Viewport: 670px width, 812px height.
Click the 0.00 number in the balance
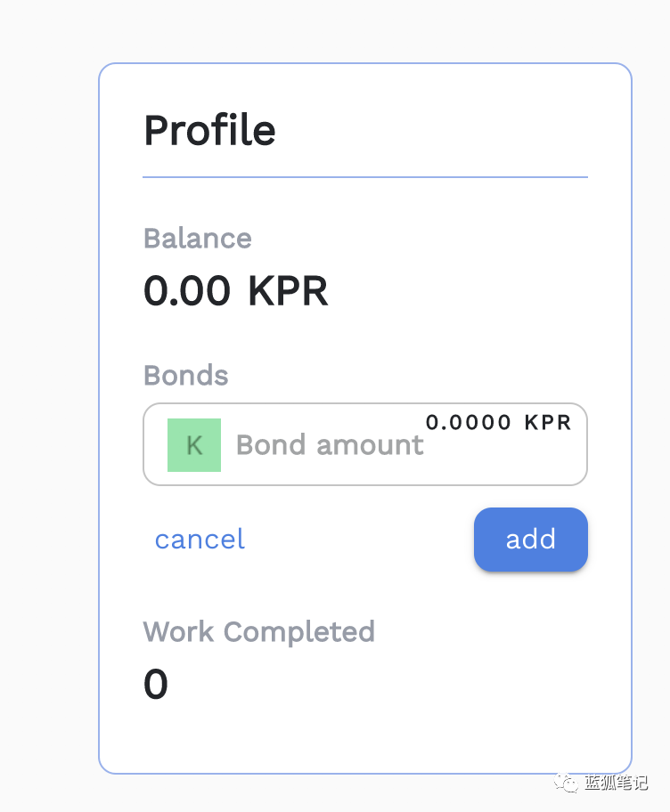[187, 291]
